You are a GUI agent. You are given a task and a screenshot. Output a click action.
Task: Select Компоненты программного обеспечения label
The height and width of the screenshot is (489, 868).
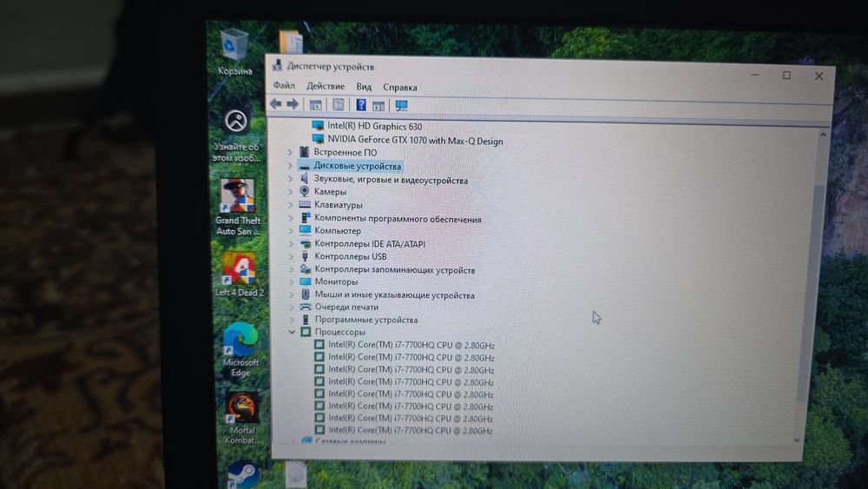(x=398, y=219)
